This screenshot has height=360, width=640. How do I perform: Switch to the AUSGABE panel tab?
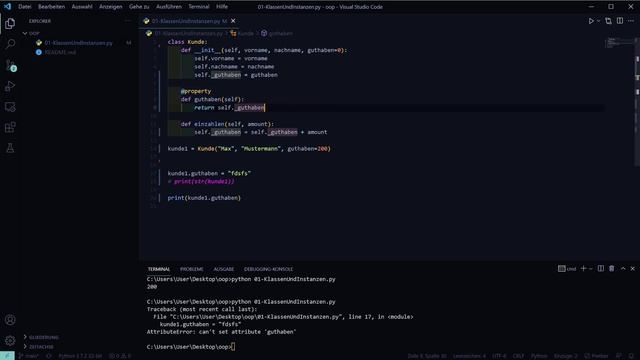coord(224,269)
